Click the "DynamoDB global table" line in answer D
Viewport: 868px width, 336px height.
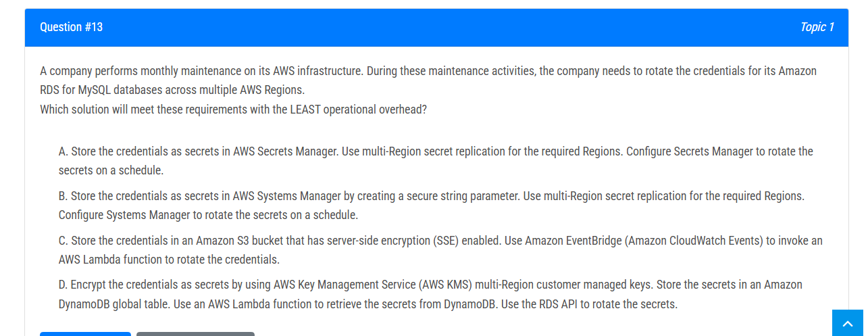[x=368, y=304]
